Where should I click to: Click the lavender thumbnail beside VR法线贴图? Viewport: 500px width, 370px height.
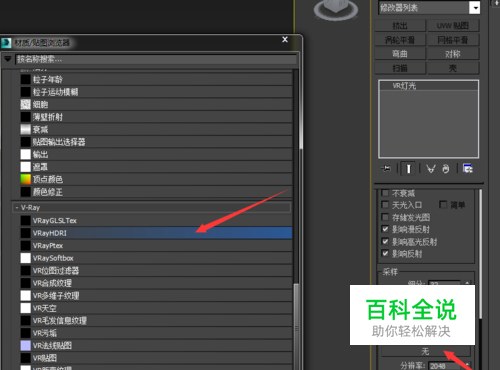(26, 345)
